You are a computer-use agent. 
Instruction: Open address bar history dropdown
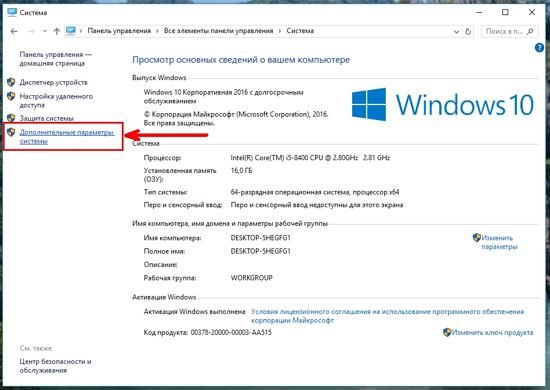[456, 32]
